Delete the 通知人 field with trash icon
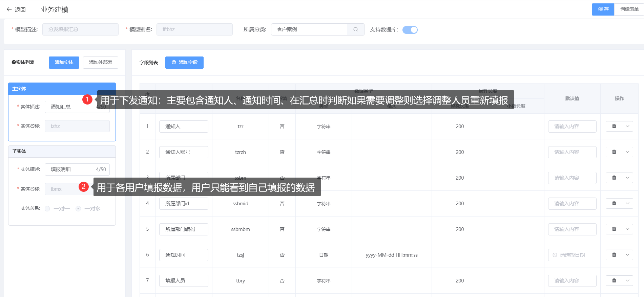644x297 pixels. pos(614,126)
